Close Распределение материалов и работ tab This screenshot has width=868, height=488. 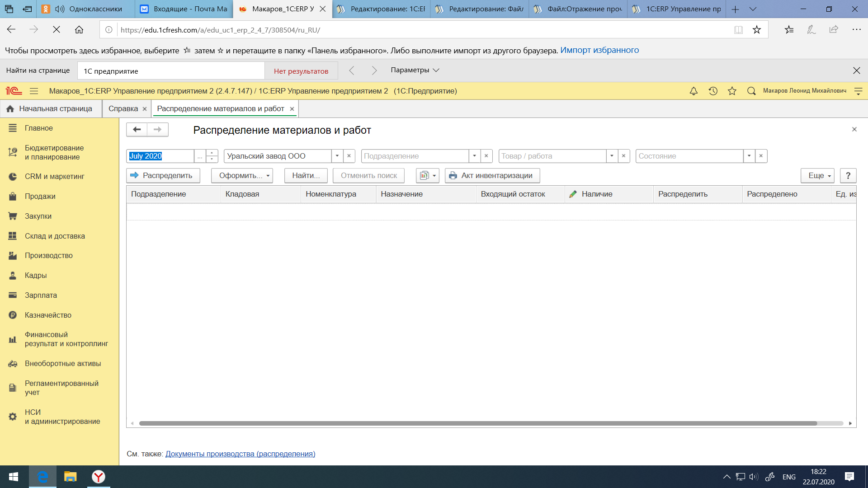coord(292,109)
